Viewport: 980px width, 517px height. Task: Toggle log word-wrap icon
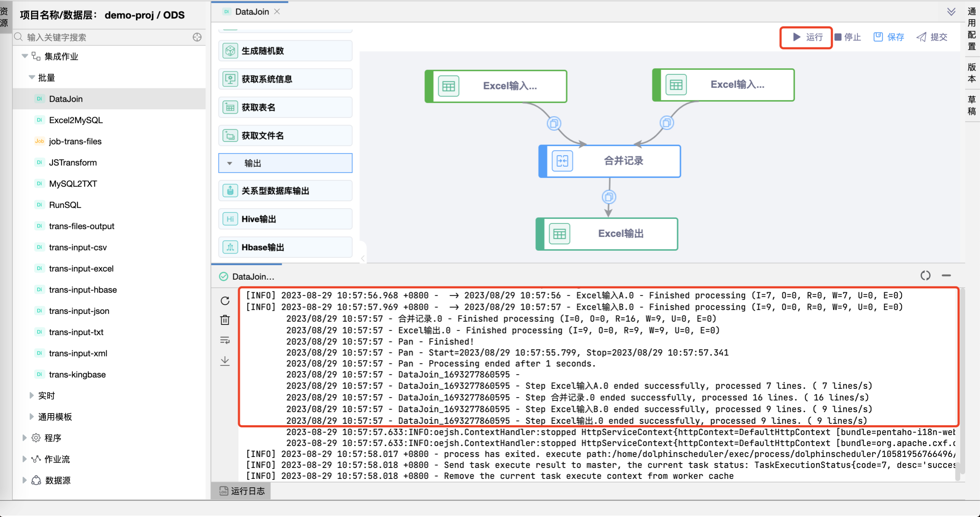[225, 340]
